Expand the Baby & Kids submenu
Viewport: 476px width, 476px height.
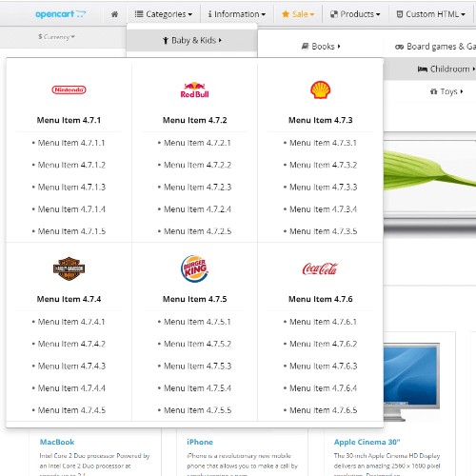pyautogui.click(x=191, y=40)
